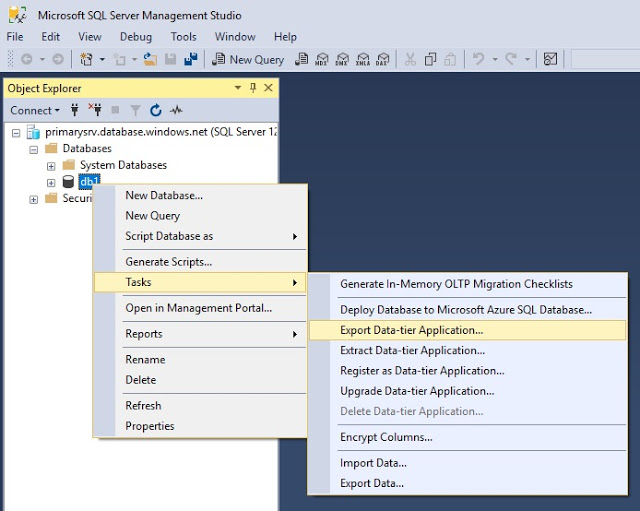Click the Paste icon in toolbar

coord(450,60)
